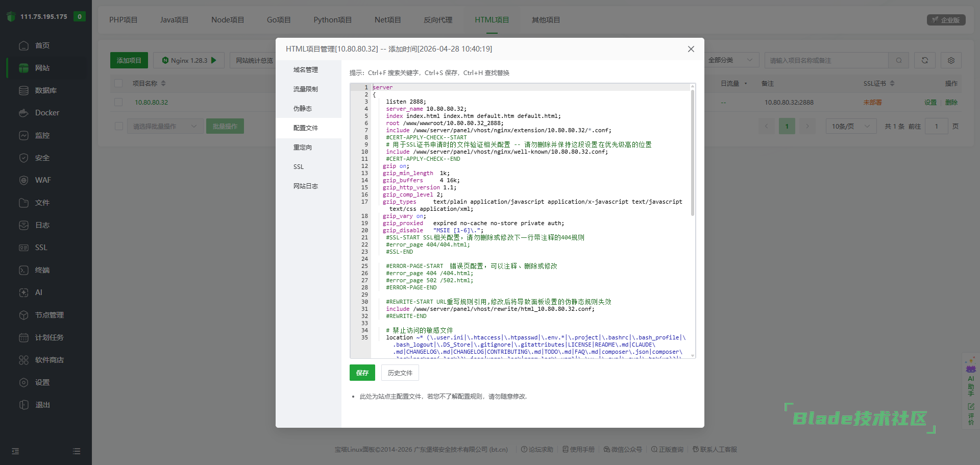The image size is (980, 465).
Task: Toggle the select-all checkbox in table header
Action: [x=118, y=83]
